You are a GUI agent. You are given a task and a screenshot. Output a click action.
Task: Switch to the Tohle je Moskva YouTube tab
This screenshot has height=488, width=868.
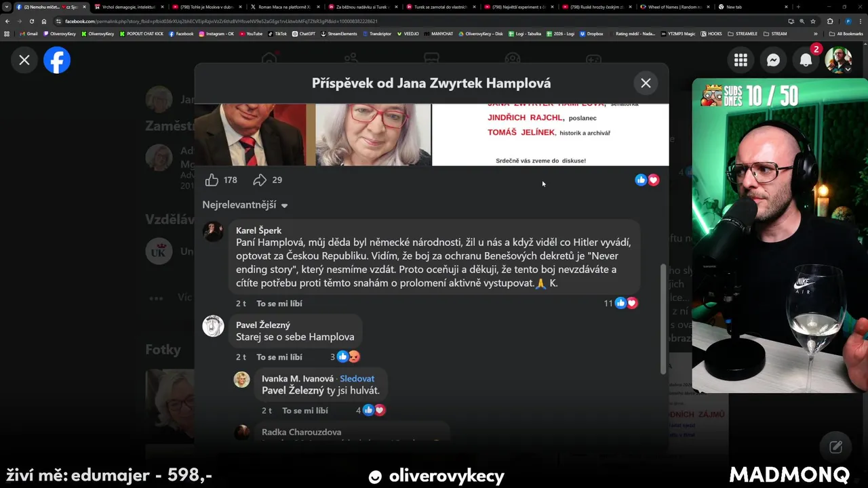[x=207, y=7]
